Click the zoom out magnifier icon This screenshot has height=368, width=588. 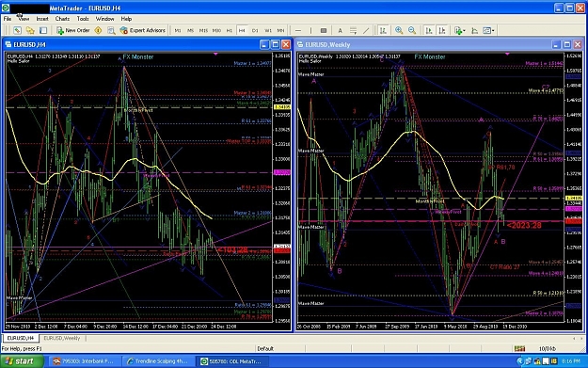pos(412,30)
